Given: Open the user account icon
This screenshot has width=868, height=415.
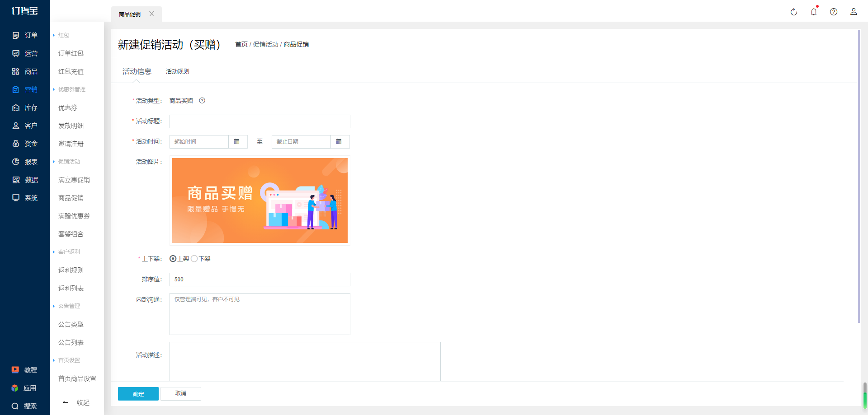Looking at the screenshot, I should pyautogui.click(x=854, y=12).
